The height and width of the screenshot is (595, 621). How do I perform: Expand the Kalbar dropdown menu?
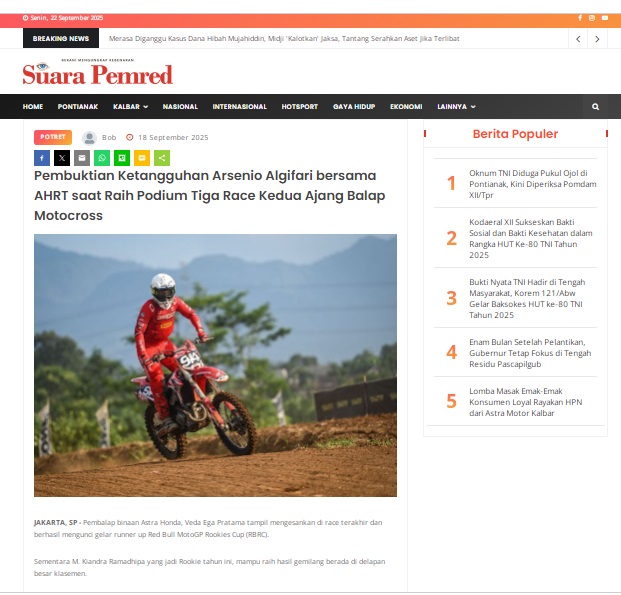click(131, 107)
